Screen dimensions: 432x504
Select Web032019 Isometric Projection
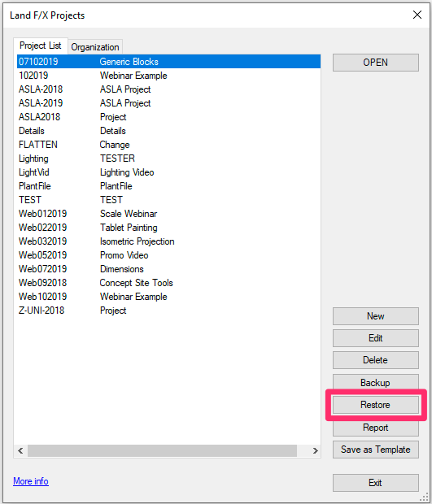[x=168, y=241]
